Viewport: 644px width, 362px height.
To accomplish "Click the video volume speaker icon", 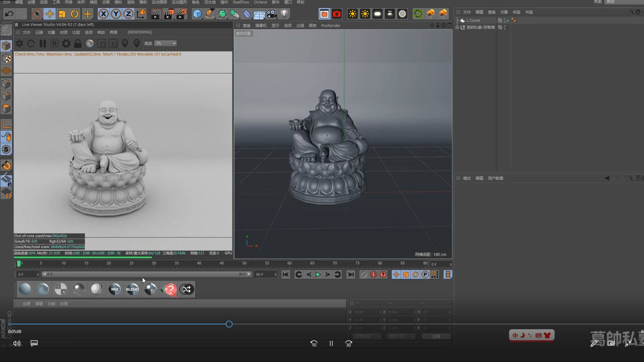I will click(x=16, y=343).
